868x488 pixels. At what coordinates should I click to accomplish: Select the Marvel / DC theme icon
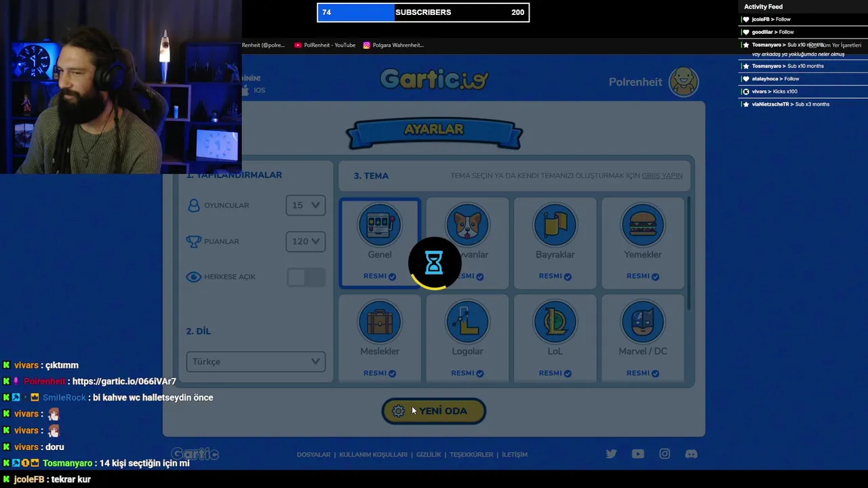click(x=643, y=321)
